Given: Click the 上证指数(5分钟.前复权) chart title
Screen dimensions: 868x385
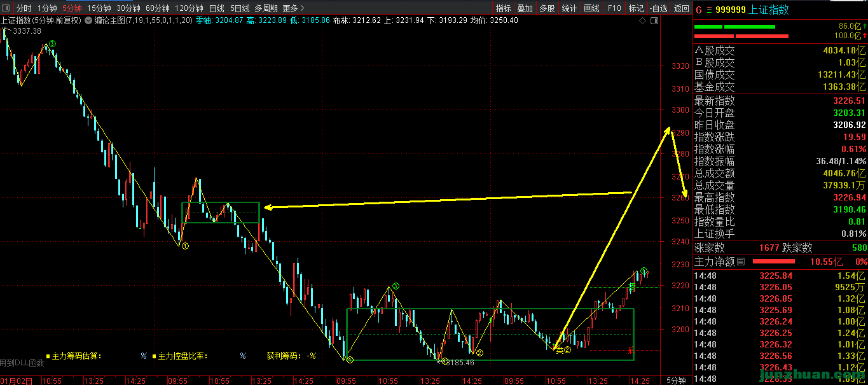Looking at the screenshot, I should (41, 20).
